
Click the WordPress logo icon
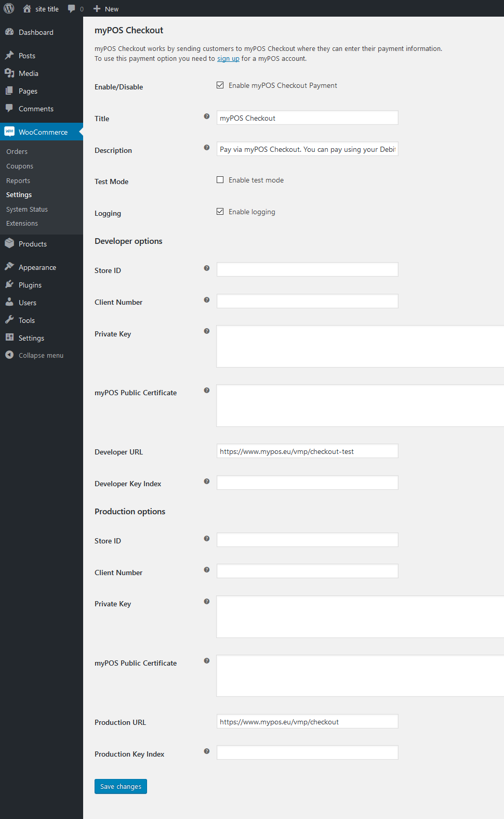(9, 8)
